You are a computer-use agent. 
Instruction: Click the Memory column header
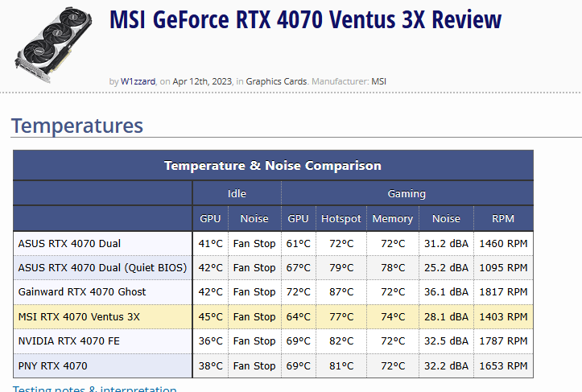click(x=393, y=219)
